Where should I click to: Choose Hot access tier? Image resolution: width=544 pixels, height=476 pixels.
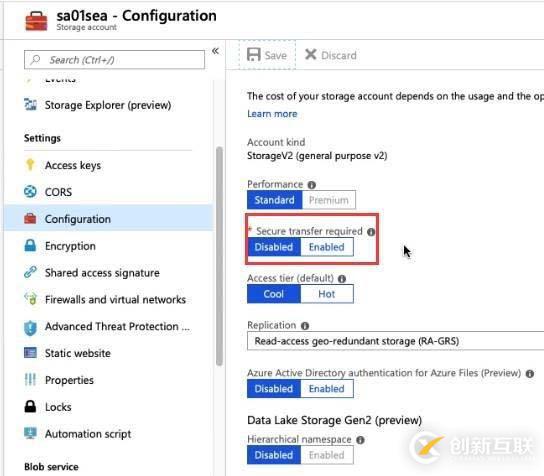tap(327, 294)
